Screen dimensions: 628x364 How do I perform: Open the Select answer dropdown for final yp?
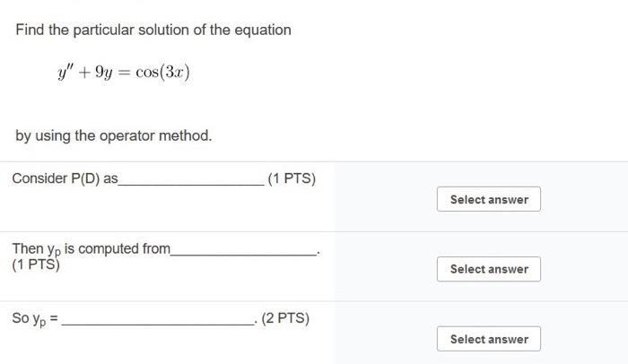click(x=489, y=339)
